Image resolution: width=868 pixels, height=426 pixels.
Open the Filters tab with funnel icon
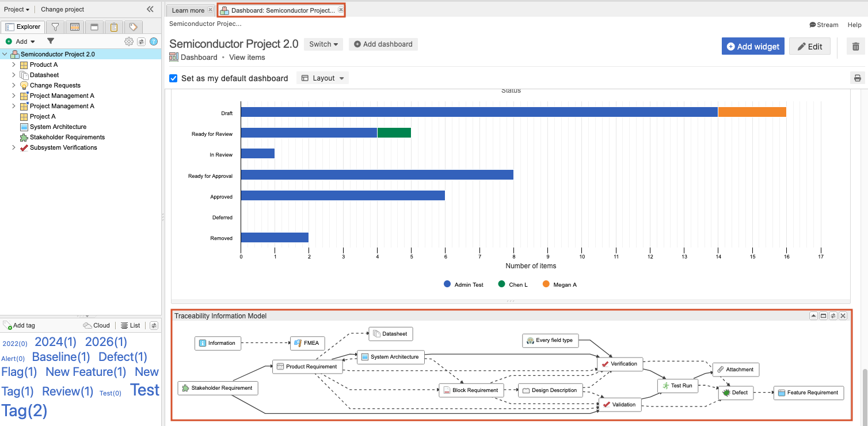(x=55, y=27)
